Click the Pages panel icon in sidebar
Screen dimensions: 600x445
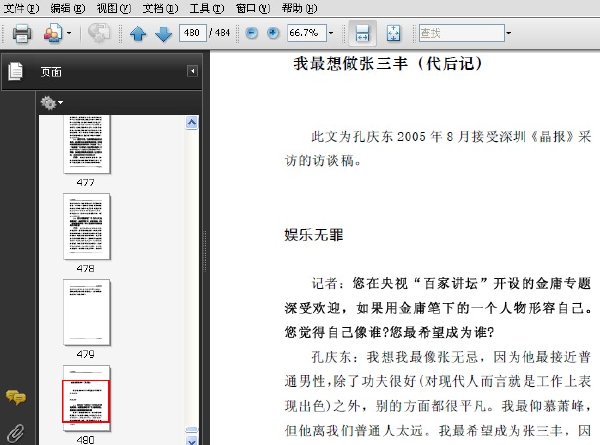(x=15, y=72)
